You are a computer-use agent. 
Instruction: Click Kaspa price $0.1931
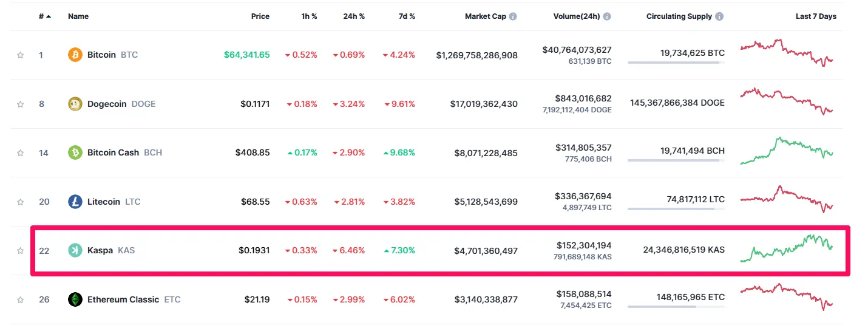click(254, 250)
